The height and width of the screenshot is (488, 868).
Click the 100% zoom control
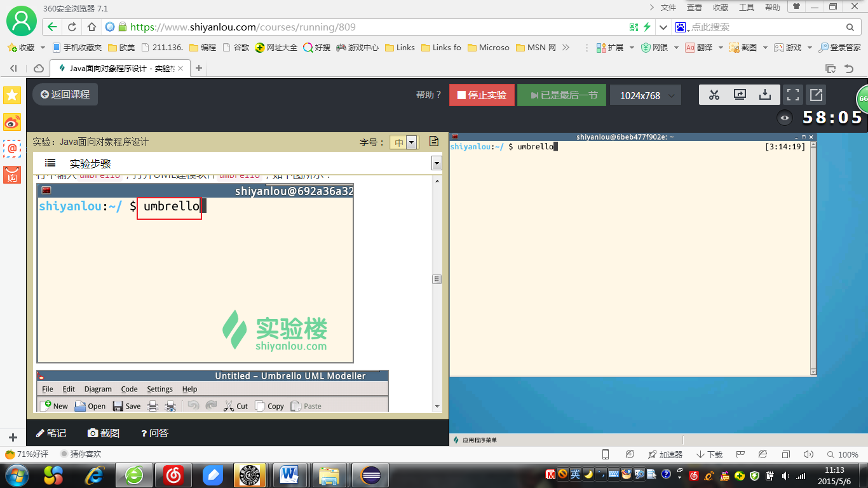(842, 454)
